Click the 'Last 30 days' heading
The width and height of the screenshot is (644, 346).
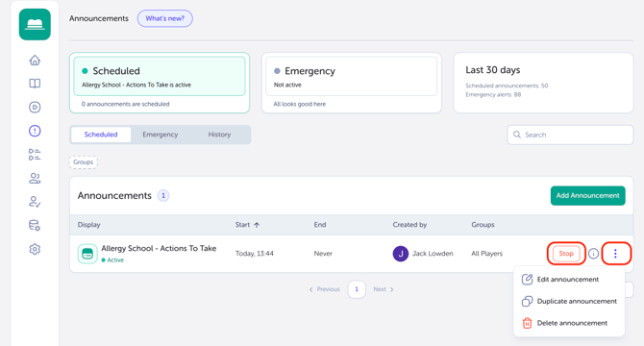(x=493, y=70)
